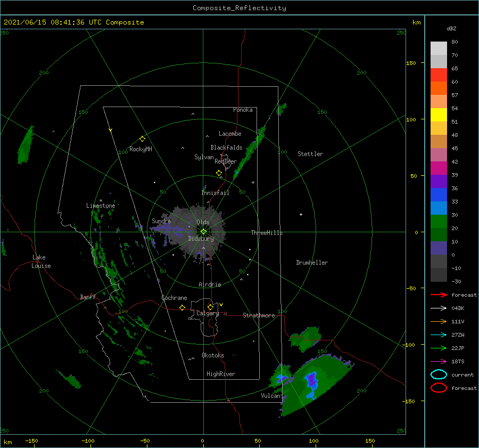
Task: Click the purple storm core near Vulcan
Action: (x=312, y=380)
